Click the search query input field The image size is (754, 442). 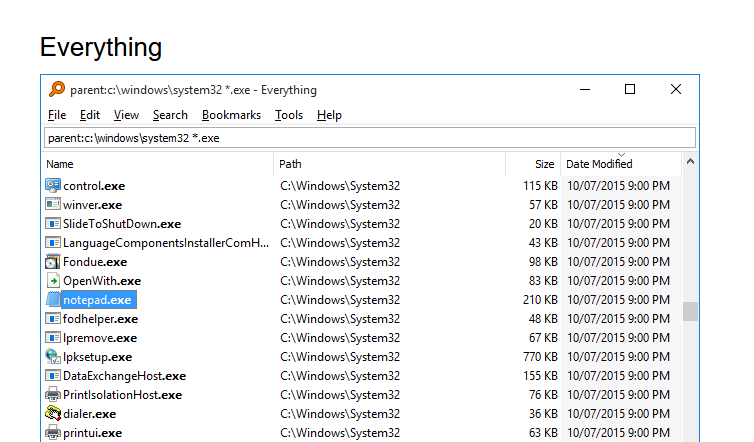tap(370, 138)
